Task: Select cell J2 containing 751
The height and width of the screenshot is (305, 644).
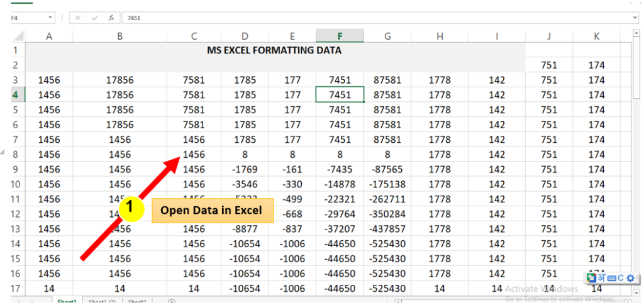Action: 549,65
